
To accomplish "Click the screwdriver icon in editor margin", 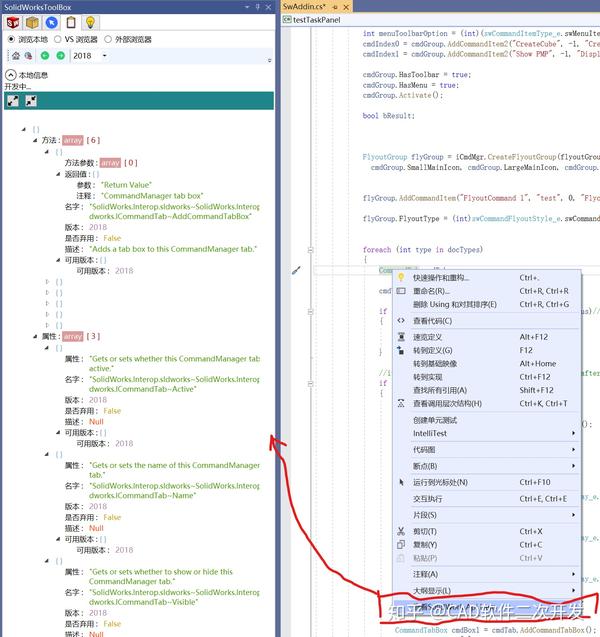I will pyautogui.click(x=296, y=270).
